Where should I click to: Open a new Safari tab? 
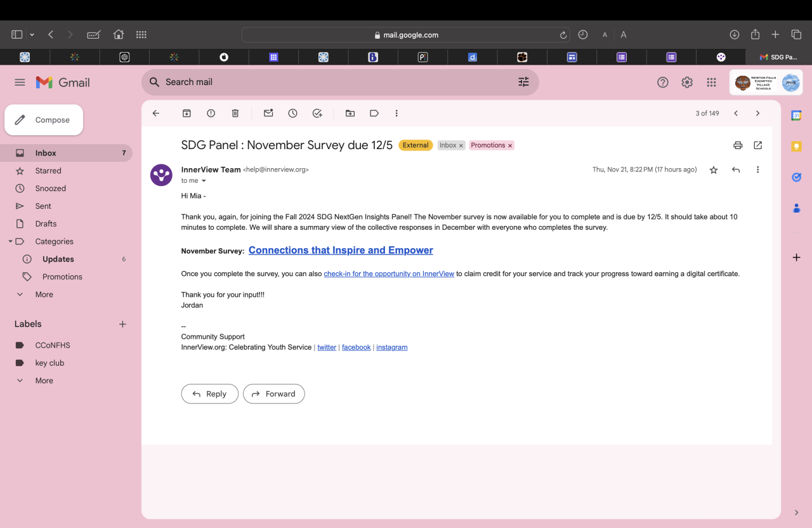click(x=775, y=35)
